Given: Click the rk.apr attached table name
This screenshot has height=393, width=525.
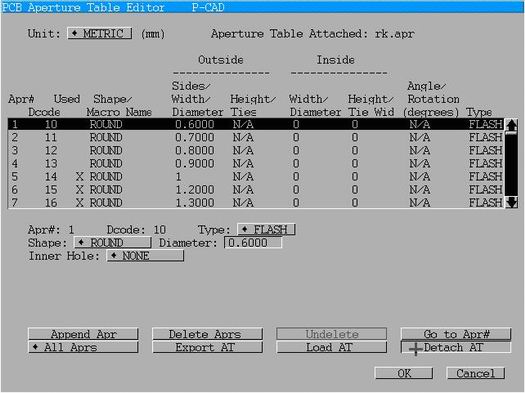Looking at the screenshot, I should 394,34.
